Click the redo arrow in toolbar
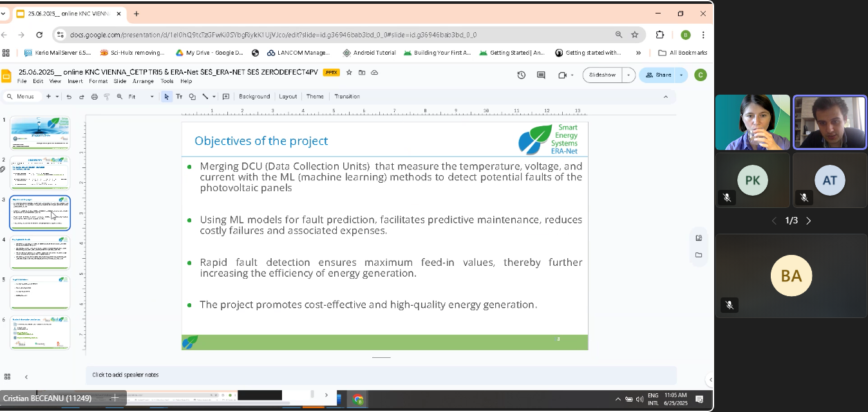868x412 pixels. point(81,97)
